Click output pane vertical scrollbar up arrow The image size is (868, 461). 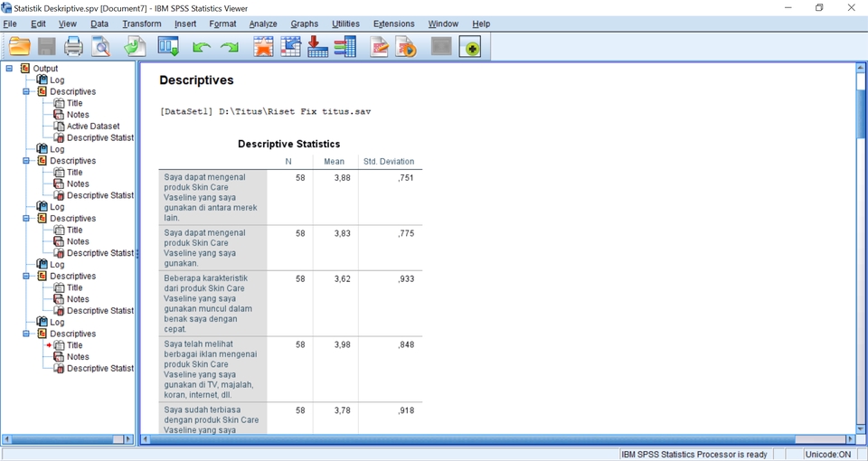[861, 68]
